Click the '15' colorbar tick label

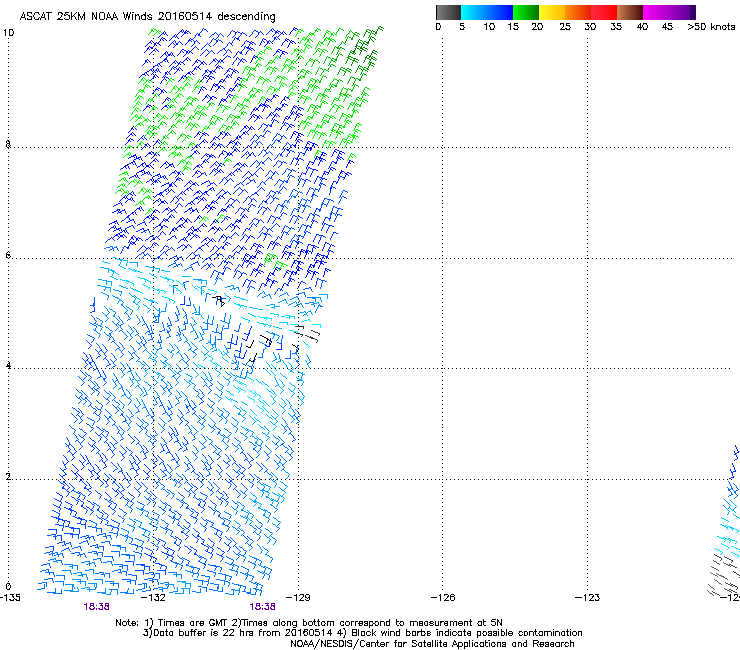[513, 27]
